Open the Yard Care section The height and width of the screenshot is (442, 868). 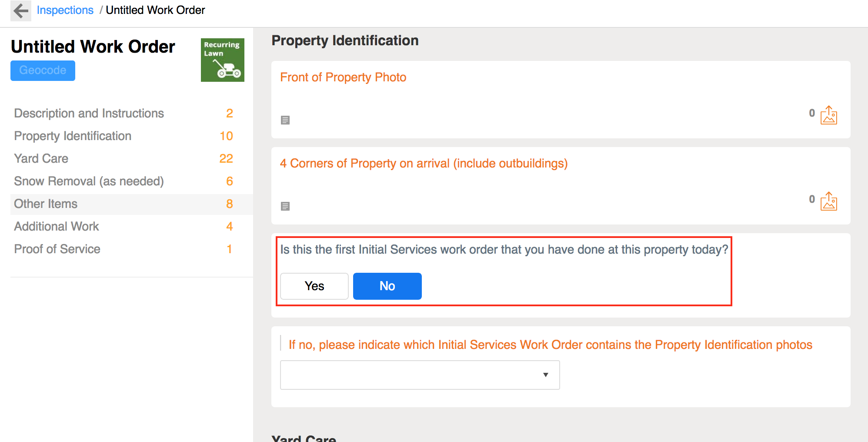[41, 158]
